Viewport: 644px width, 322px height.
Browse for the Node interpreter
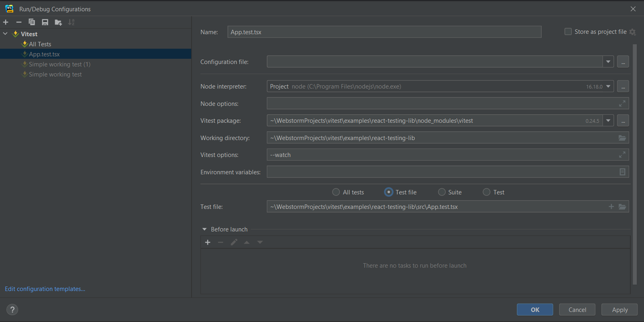[623, 87]
